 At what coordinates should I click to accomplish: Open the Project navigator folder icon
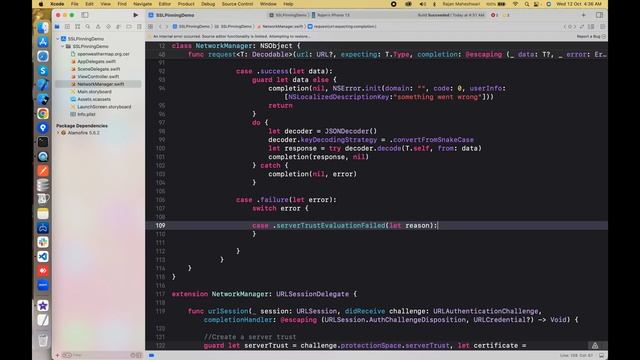57,27
